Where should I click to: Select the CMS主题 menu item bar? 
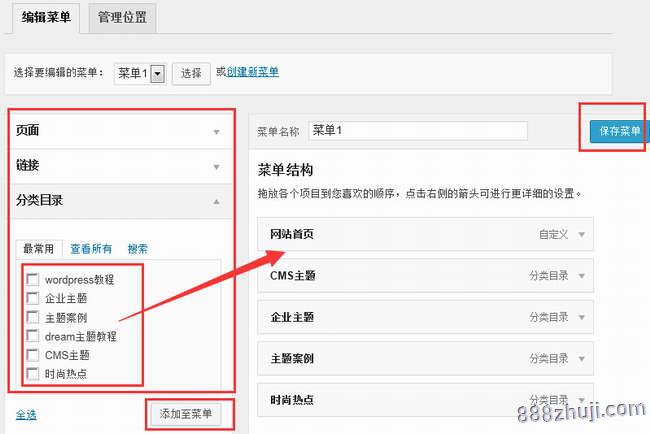(x=425, y=275)
